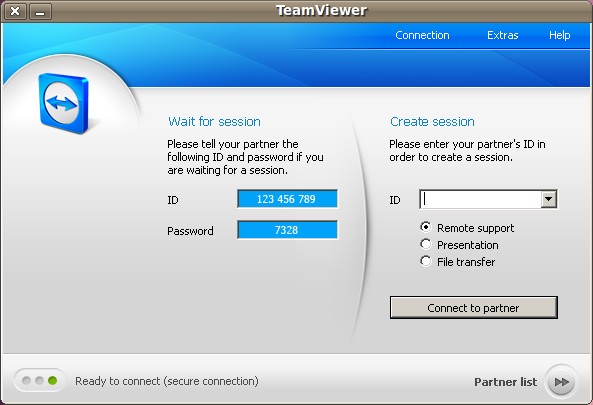Select the File transfer radio option
The image size is (593, 405).
425,261
